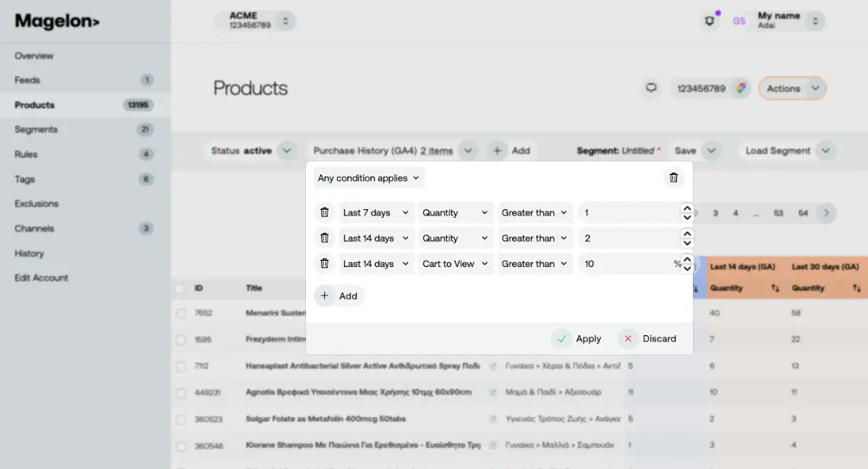Discard the filter changes
868x469 pixels.
[x=650, y=339]
